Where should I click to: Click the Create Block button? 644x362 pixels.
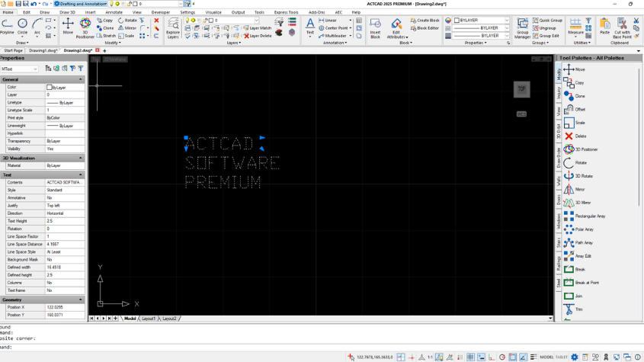point(425,20)
